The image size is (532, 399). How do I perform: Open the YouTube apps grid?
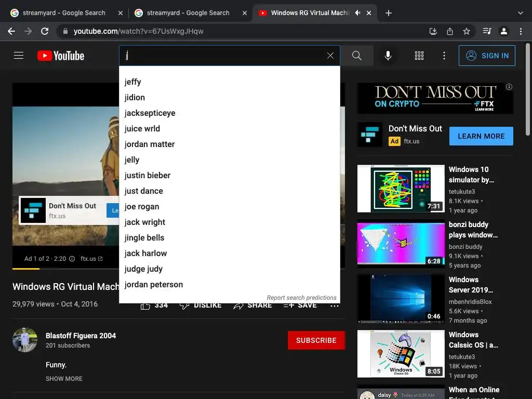click(x=419, y=56)
